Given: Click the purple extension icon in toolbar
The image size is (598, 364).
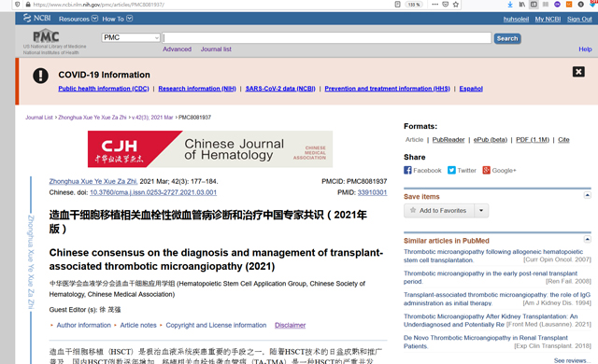Looking at the screenshot, I should (557, 5).
